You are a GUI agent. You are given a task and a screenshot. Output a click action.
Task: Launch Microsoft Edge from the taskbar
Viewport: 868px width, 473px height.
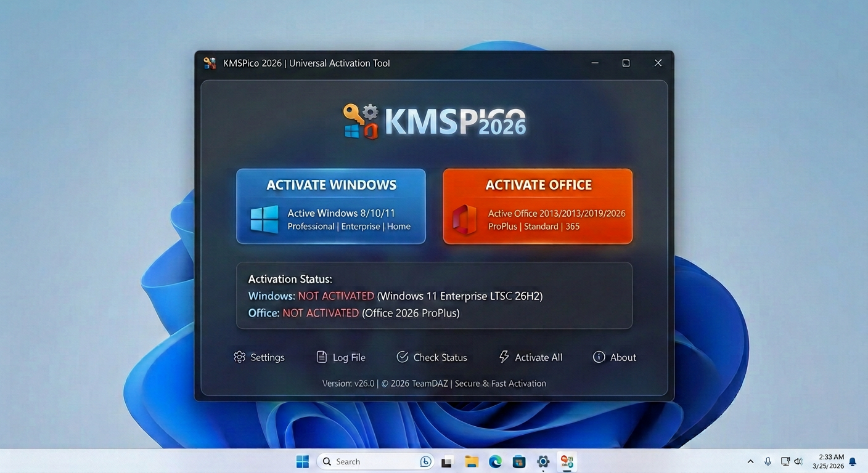pyautogui.click(x=495, y=461)
